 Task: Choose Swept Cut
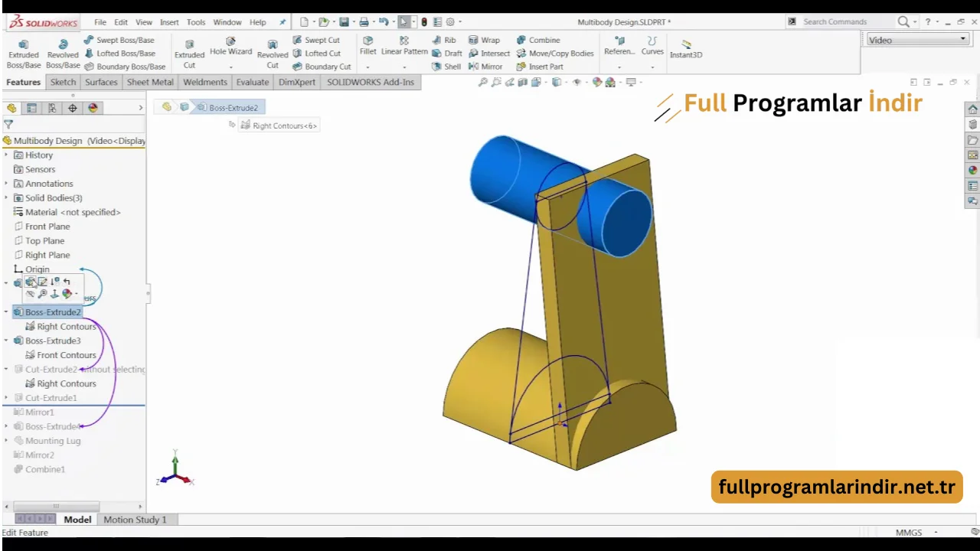(316, 40)
